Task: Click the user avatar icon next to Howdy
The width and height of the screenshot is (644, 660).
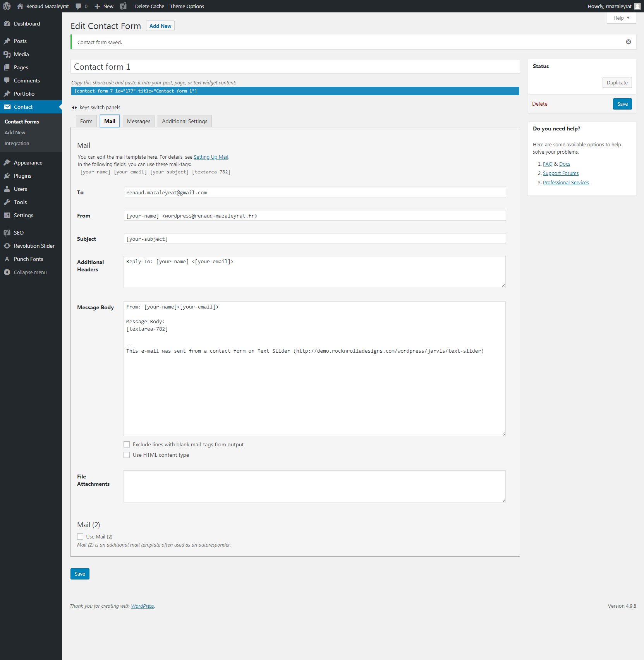Action: click(x=637, y=6)
